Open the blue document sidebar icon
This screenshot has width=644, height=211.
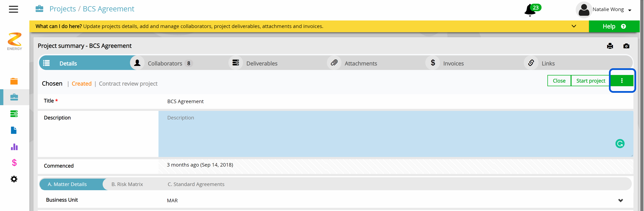(14, 130)
